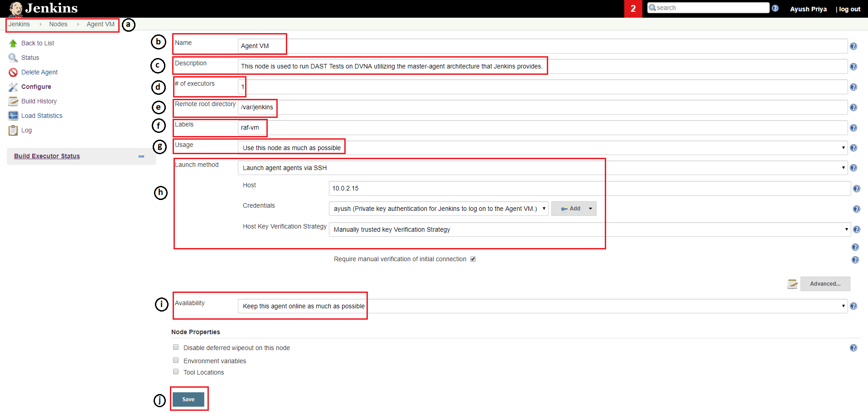Expand breadcrumb arrow after Jenkins
This screenshot has width=868, height=414.
click(x=40, y=24)
